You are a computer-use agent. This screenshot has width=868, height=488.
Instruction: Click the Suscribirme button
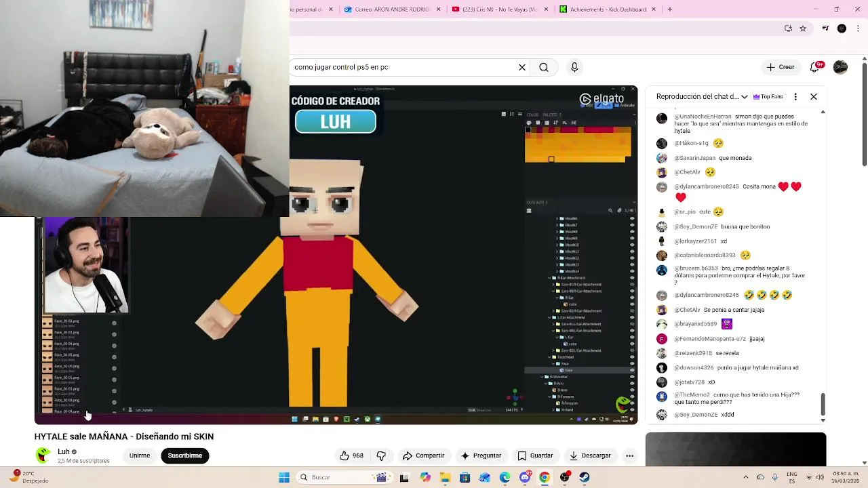185,455
